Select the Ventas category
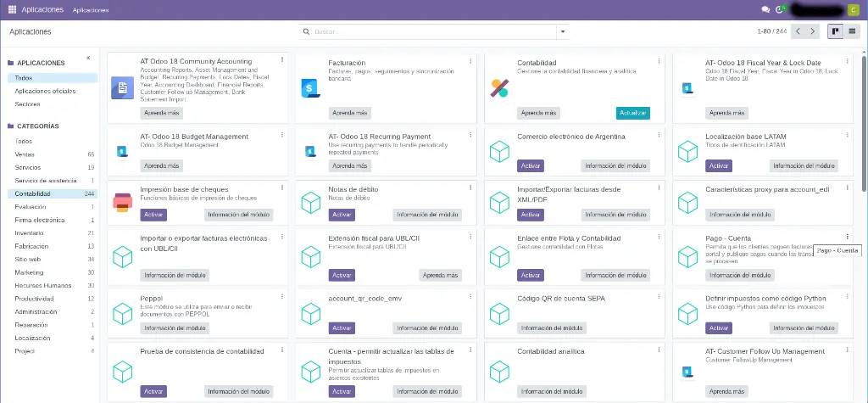 [25, 154]
